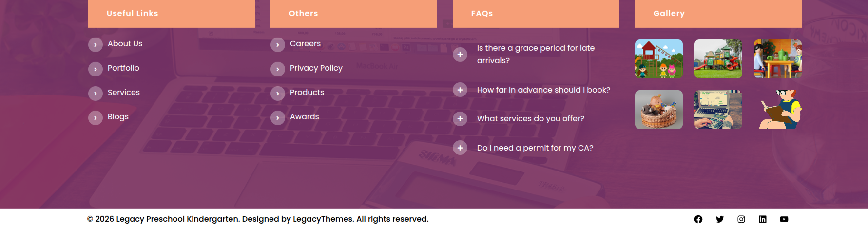Click the arrow icon beside Blogs
The image size is (868, 228).
coord(96,118)
